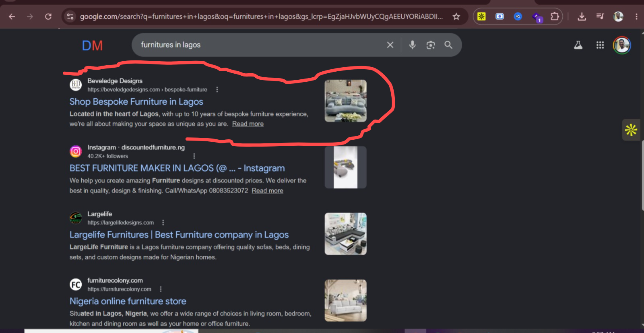644x333 pixels.
Task: Click the "40.2K+ followers" text
Action: [x=108, y=156]
